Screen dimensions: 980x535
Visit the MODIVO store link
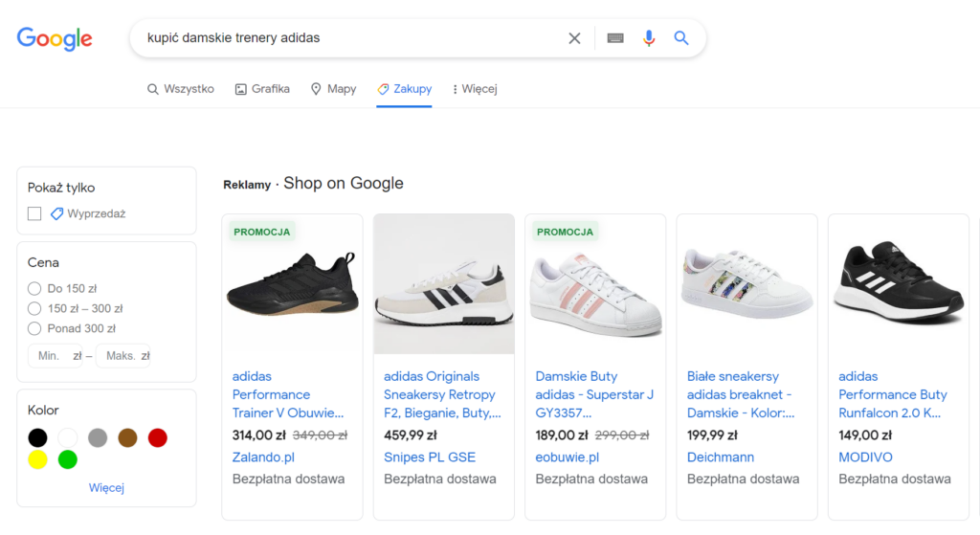tap(865, 457)
